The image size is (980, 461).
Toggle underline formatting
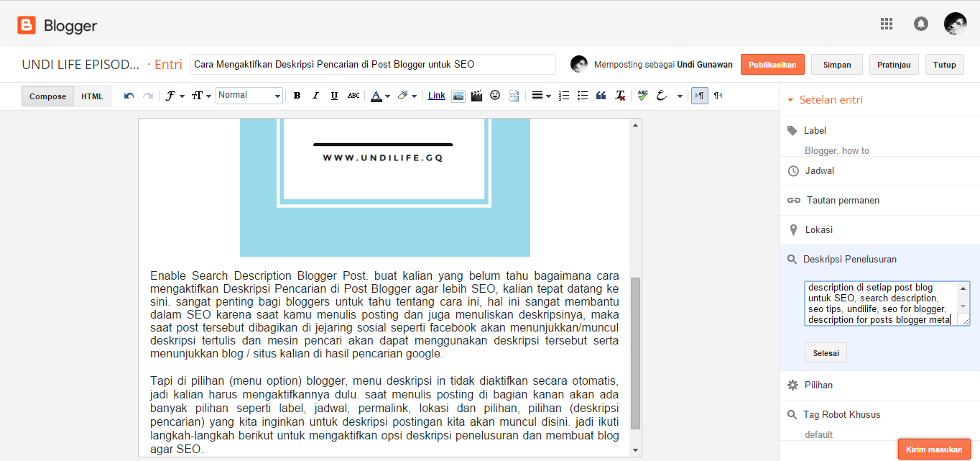pos(334,96)
